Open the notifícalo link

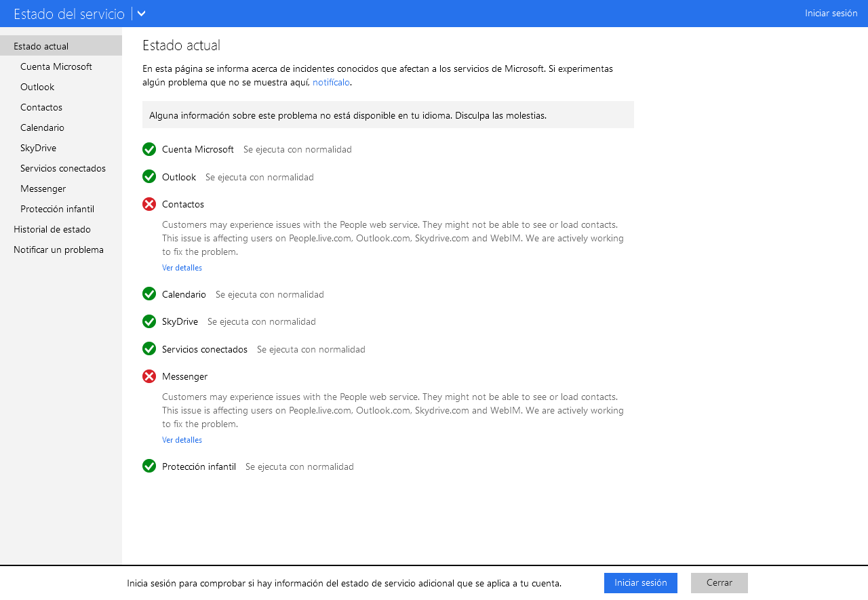(330, 82)
